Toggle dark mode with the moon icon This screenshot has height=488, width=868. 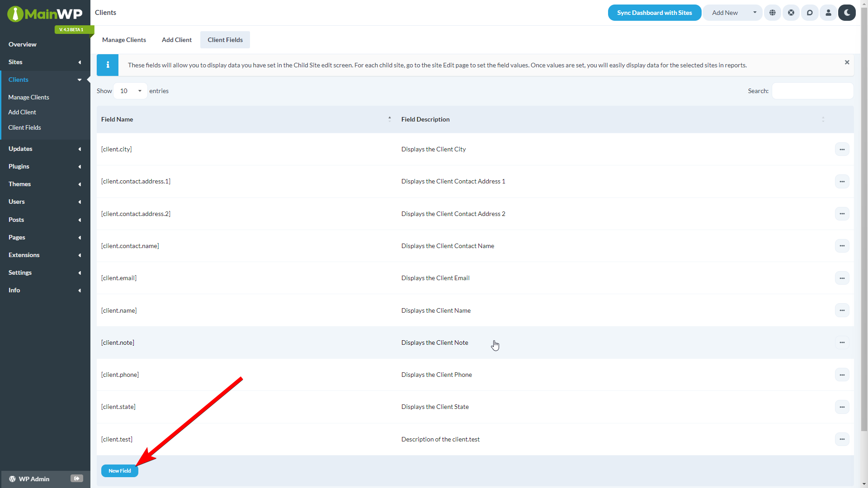coord(847,13)
